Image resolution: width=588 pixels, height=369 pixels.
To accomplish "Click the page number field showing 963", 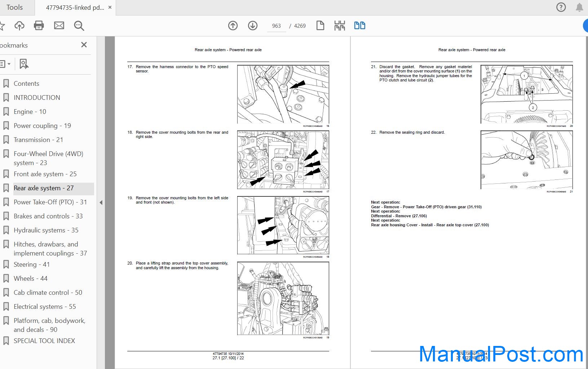I will click(x=277, y=26).
